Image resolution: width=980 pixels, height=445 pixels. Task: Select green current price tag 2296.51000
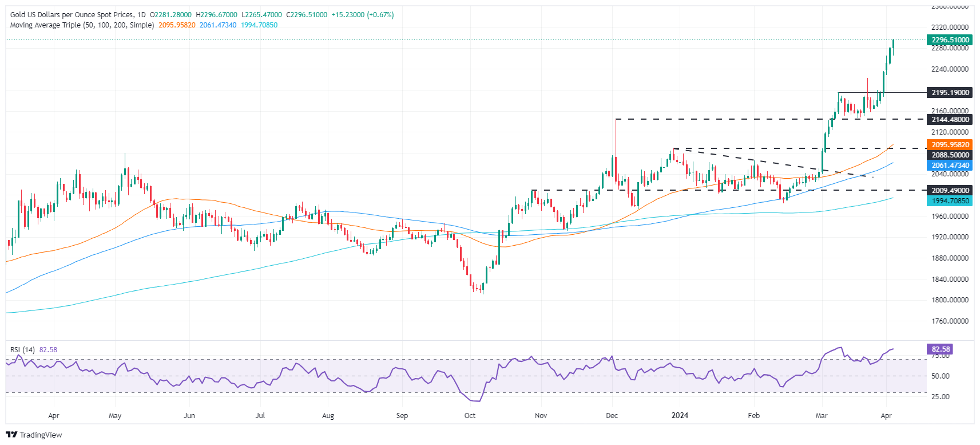950,40
